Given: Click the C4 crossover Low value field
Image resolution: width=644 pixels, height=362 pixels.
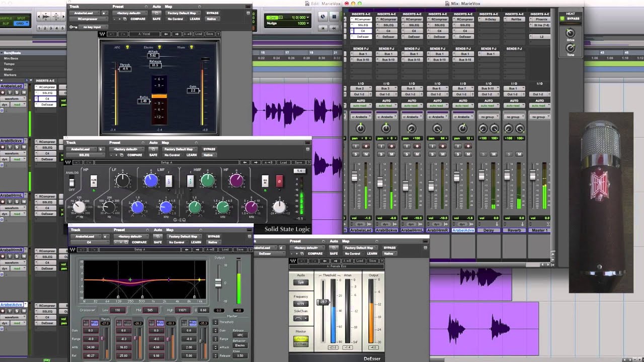Looking at the screenshot, I should (x=118, y=310).
